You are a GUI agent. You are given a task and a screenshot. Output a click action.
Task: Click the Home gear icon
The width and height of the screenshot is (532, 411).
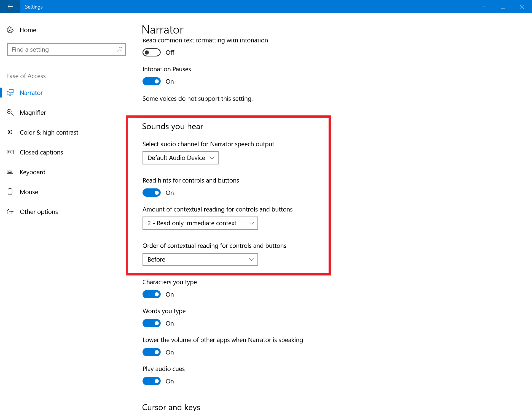[x=10, y=30]
